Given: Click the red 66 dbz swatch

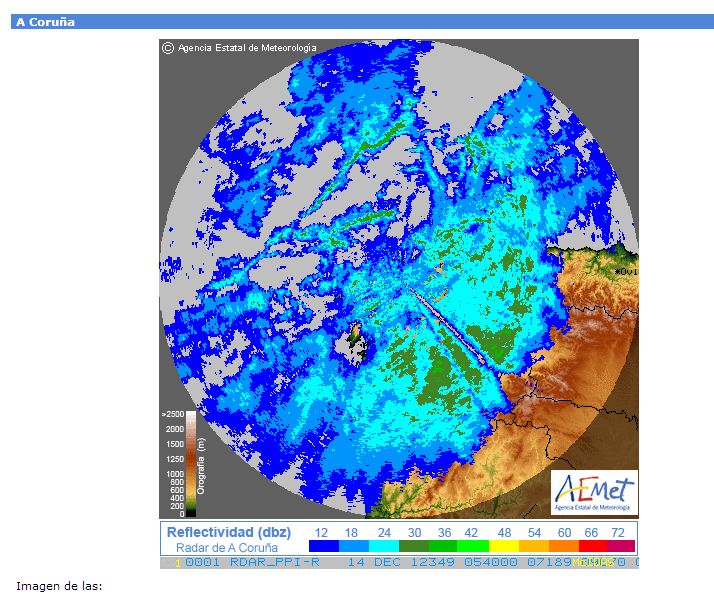Looking at the screenshot, I should [592, 547].
